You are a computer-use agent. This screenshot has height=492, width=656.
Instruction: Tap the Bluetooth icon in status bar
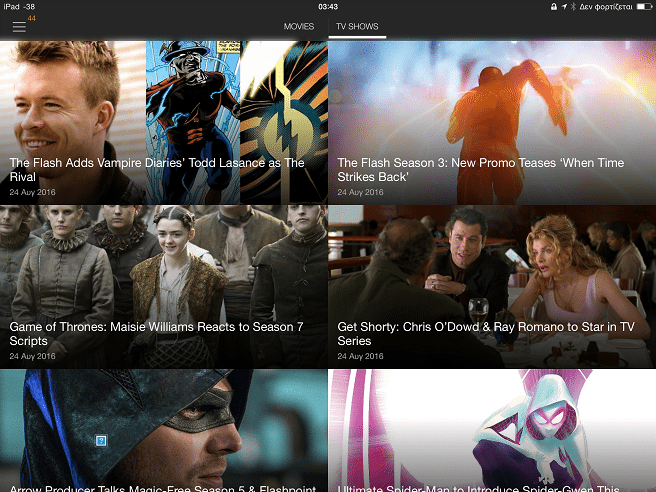point(573,6)
